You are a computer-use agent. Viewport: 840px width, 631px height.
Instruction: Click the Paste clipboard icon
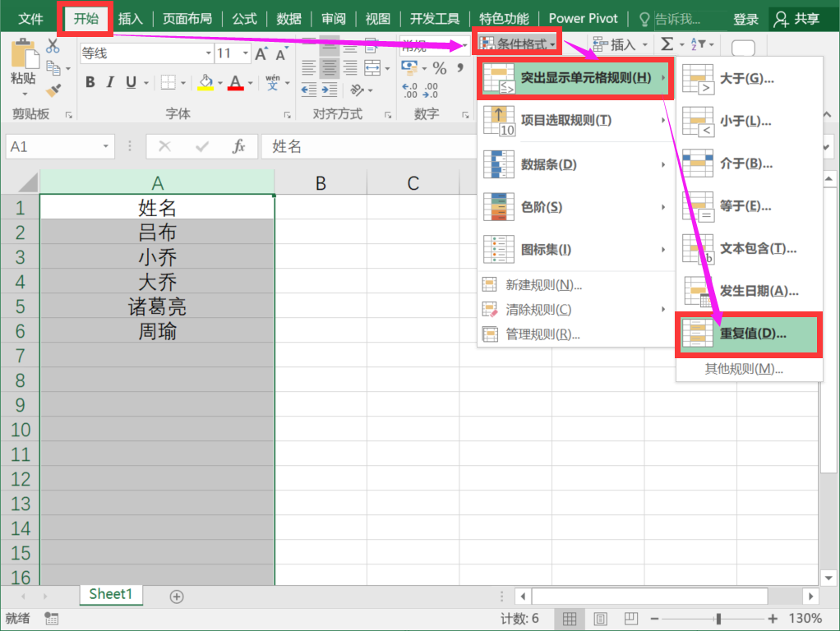[25, 53]
